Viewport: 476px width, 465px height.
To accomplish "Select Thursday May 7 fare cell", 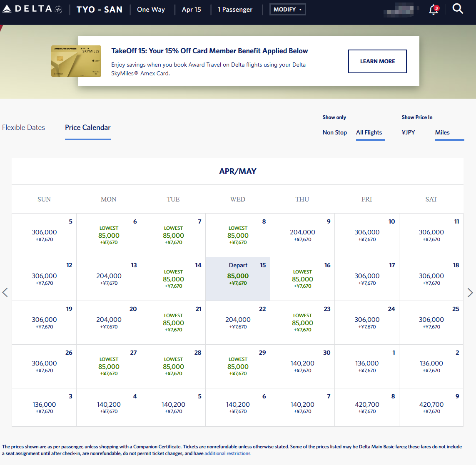I will click(302, 407).
